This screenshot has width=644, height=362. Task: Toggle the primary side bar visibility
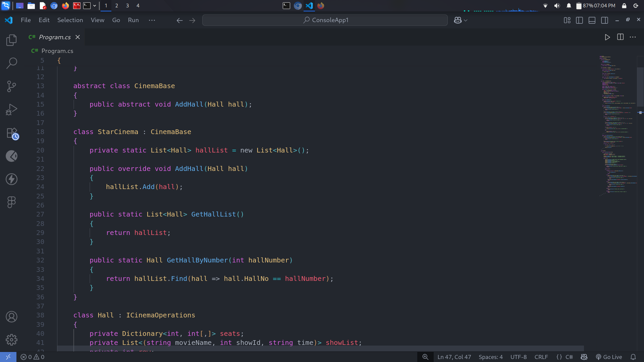(x=579, y=20)
